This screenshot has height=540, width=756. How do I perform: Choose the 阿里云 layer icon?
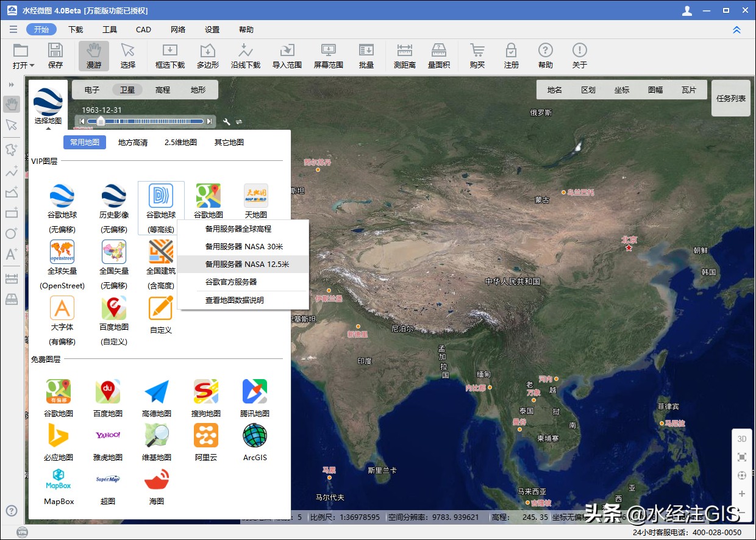pos(206,435)
